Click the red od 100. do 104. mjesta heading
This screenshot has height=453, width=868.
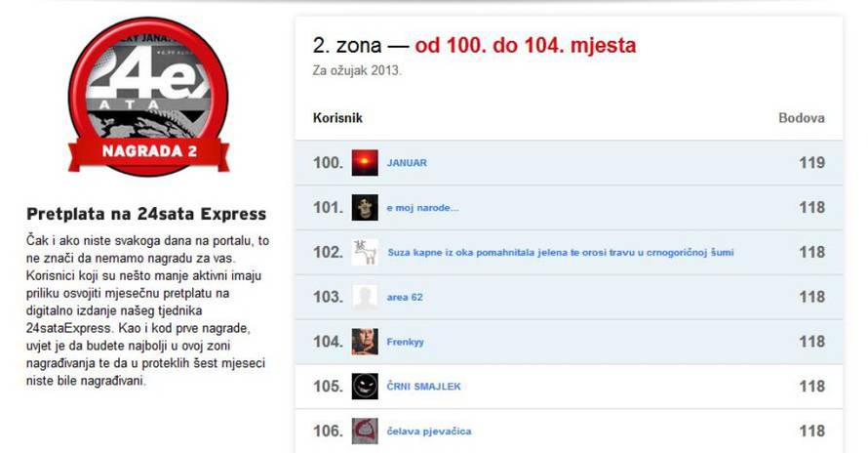(526, 46)
